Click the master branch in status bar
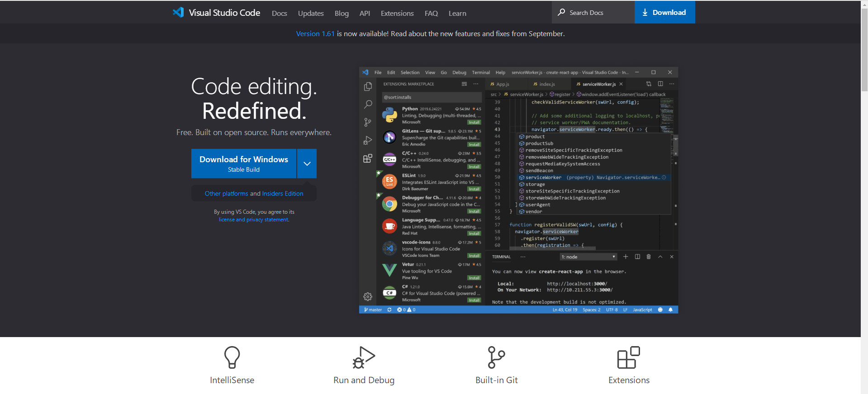 click(x=373, y=310)
